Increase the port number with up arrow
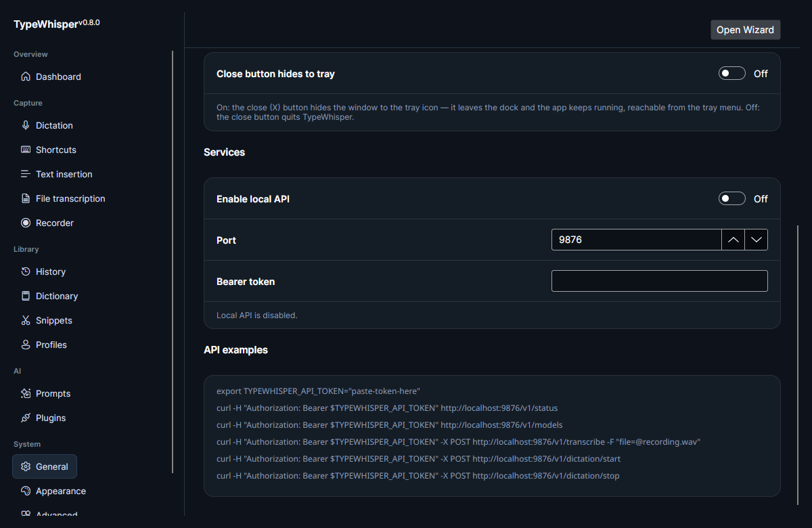The image size is (812, 528). pyautogui.click(x=733, y=240)
